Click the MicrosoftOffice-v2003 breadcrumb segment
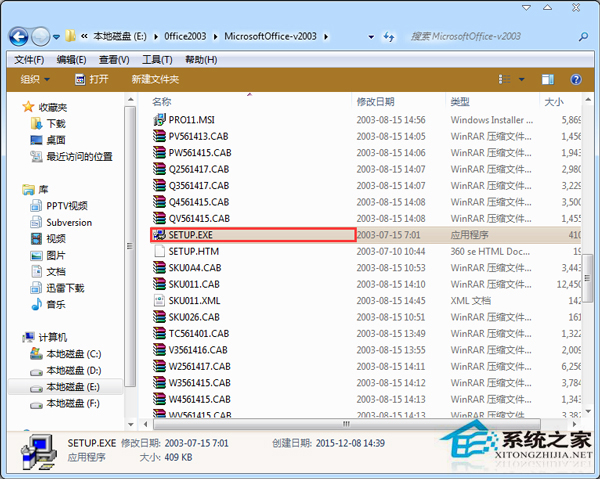This screenshot has height=479, width=600. click(271, 36)
